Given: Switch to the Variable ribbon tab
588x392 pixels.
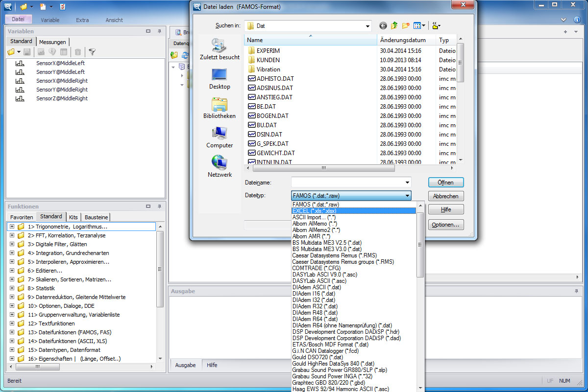Looking at the screenshot, I should point(50,20).
